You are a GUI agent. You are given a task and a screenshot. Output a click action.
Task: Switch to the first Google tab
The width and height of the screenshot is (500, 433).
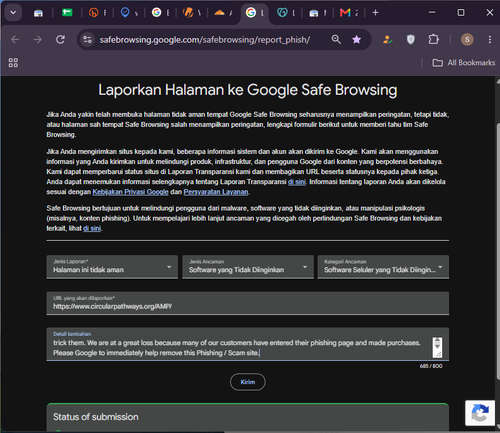(x=156, y=13)
